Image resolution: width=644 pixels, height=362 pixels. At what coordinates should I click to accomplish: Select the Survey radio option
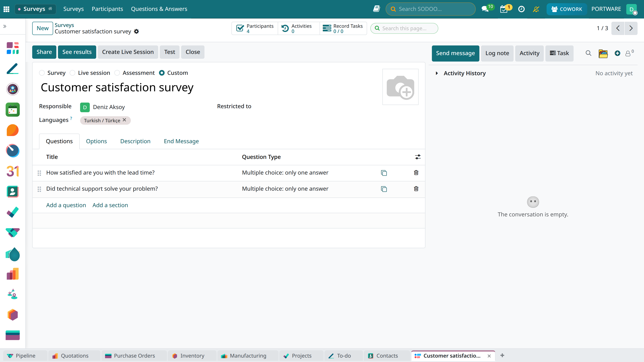42,73
